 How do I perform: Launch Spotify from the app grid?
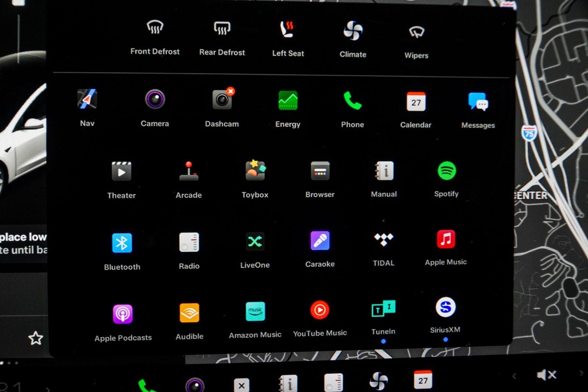pyautogui.click(x=447, y=171)
